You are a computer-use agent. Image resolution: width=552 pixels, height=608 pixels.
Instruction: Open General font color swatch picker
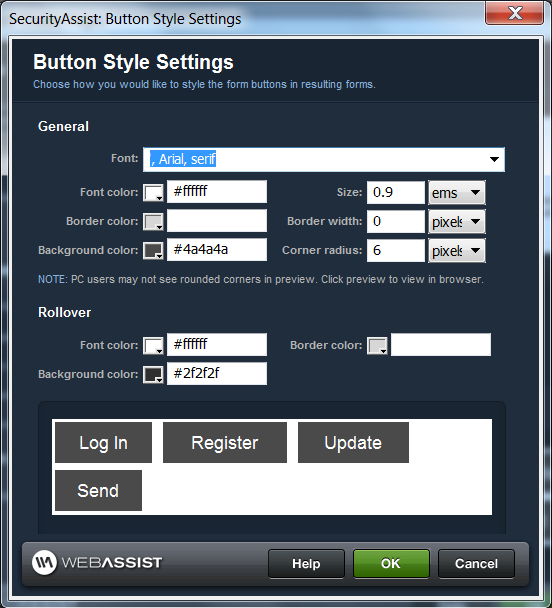pyautogui.click(x=153, y=192)
